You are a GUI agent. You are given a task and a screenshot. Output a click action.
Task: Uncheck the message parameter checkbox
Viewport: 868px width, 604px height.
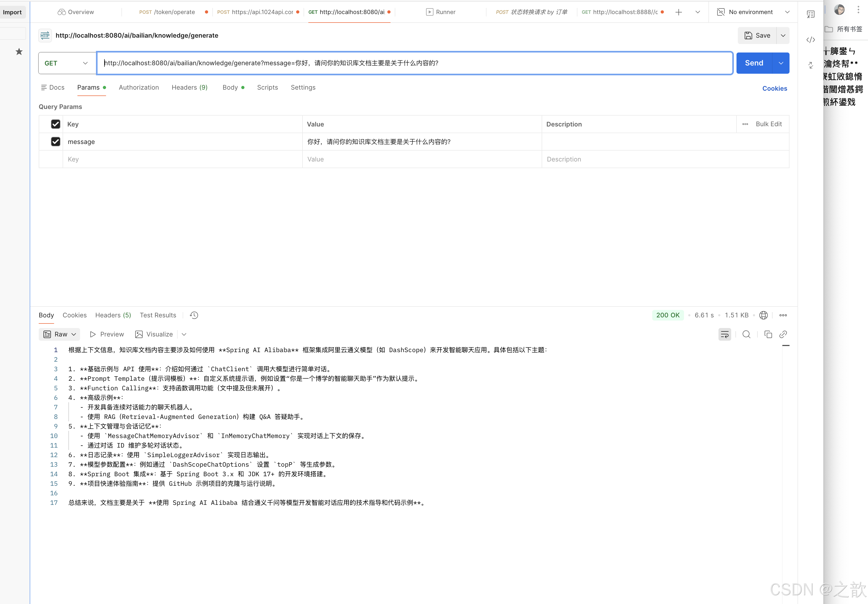56,142
